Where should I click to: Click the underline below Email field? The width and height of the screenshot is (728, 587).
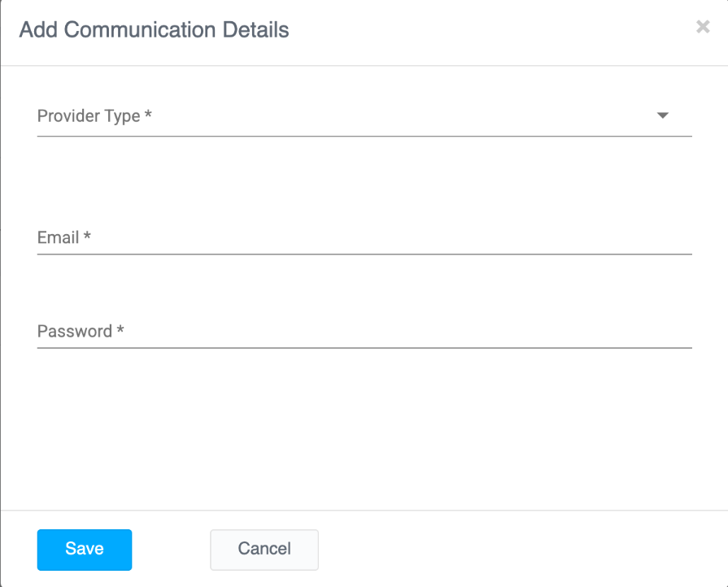point(364,254)
